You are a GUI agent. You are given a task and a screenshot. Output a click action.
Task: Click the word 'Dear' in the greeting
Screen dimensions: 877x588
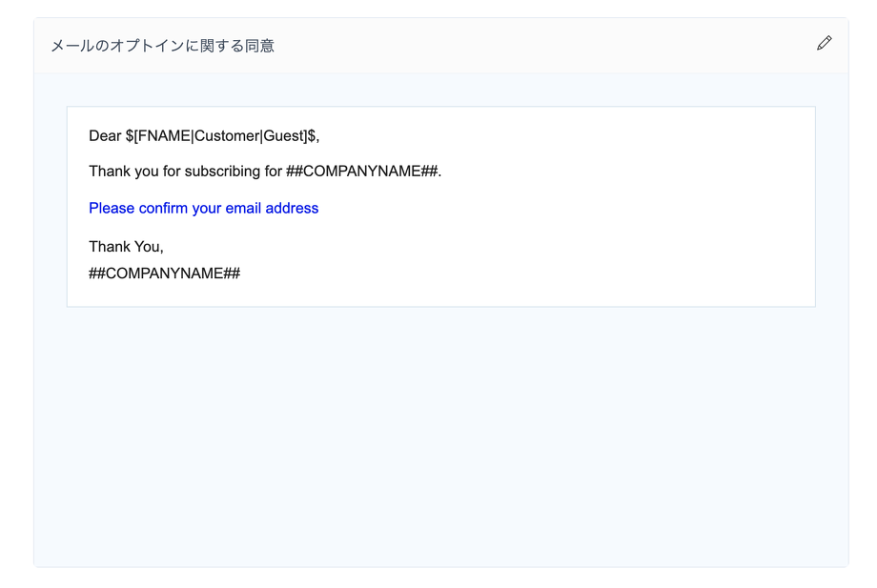coord(105,135)
